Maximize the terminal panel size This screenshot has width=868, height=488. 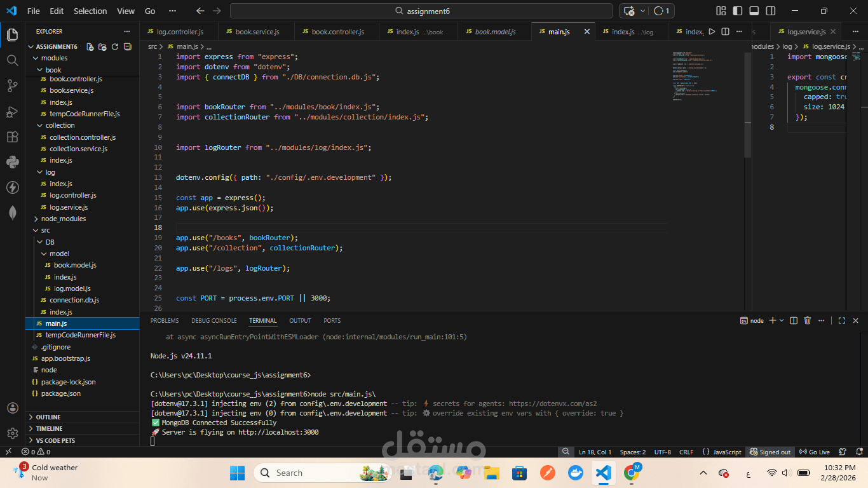841,321
